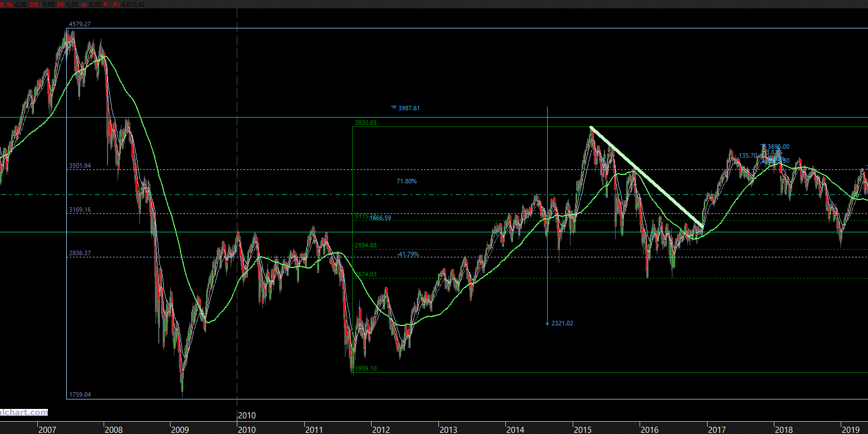Click the 2321.02 measurement arrow endpoint
This screenshot has width=868, height=434.
[562, 323]
